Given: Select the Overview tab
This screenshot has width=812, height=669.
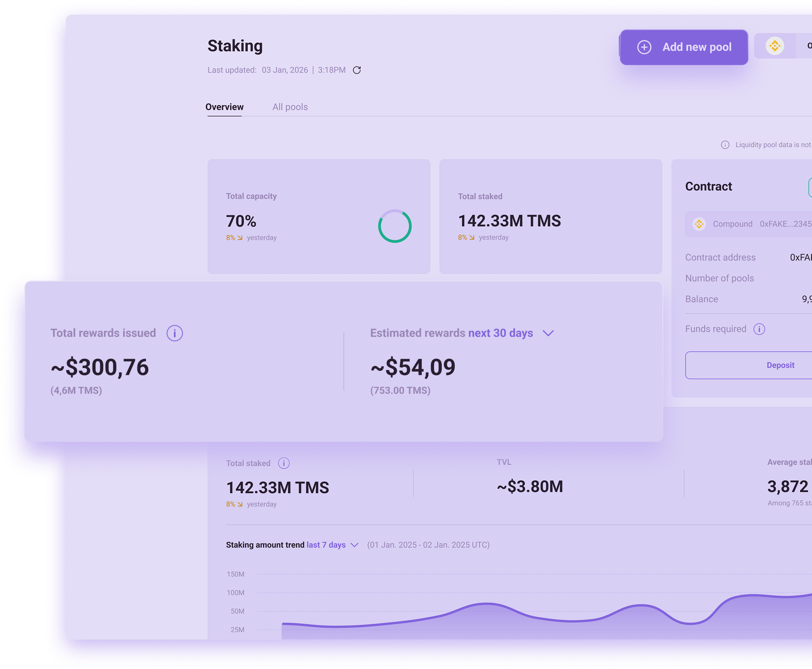Looking at the screenshot, I should point(225,107).
